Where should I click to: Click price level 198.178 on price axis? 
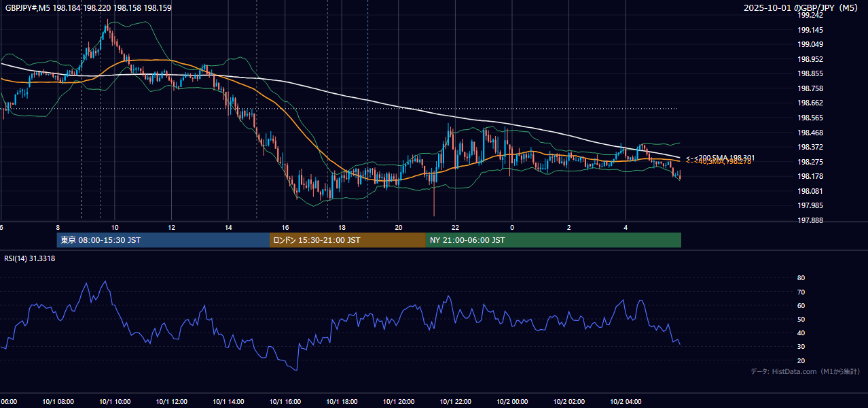tap(810, 176)
